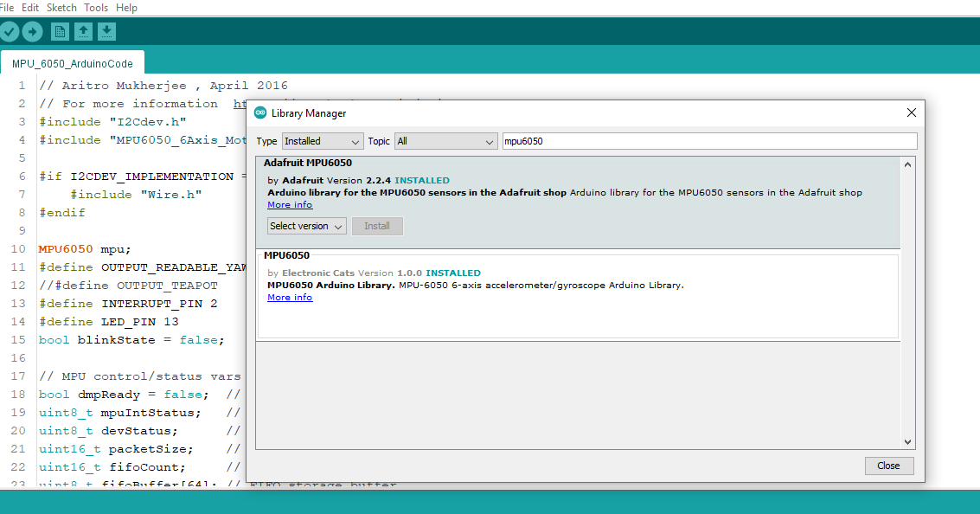The width and height of the screenshot is (980, 514).
Task: Select the MPU6050 library entry title
Action: (286, 255)
